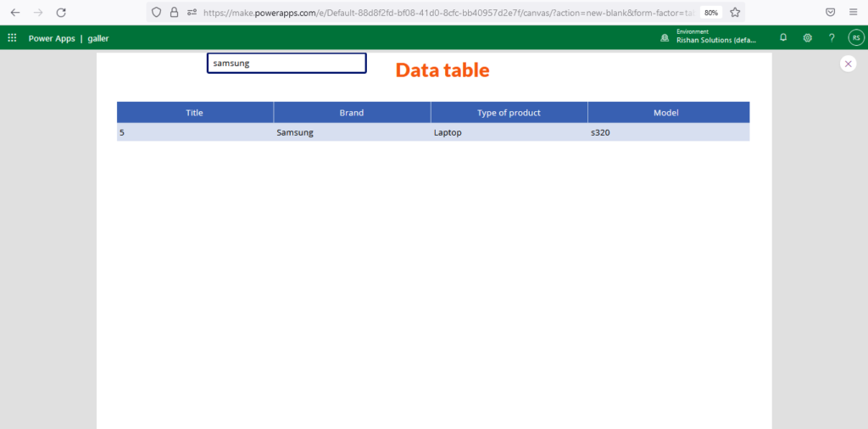The height and width of the screenshot is (429, 868).
Task: Bookmark this page with the star icon
Action: [735, 13]
